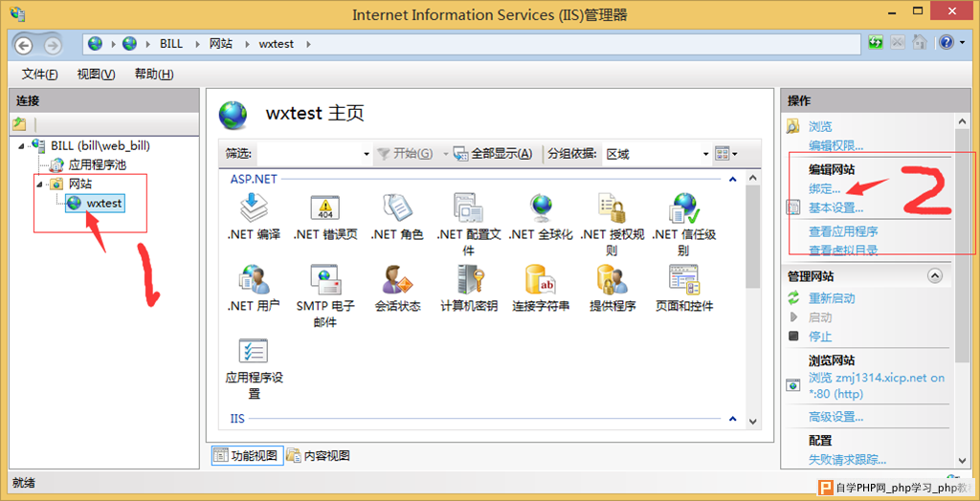Click the 绑定... action link
The height and width of the screenshot is (501, 980).
click(x=824, y=188)
